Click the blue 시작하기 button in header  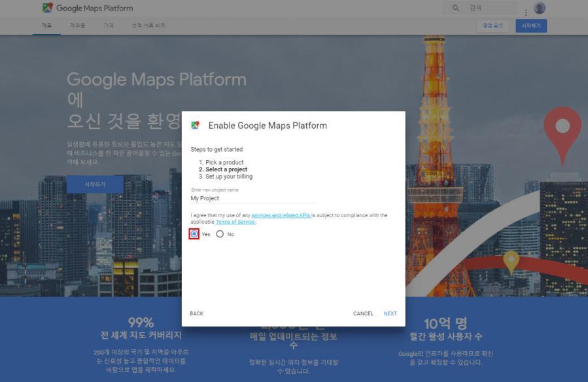[x=530, y=26]
